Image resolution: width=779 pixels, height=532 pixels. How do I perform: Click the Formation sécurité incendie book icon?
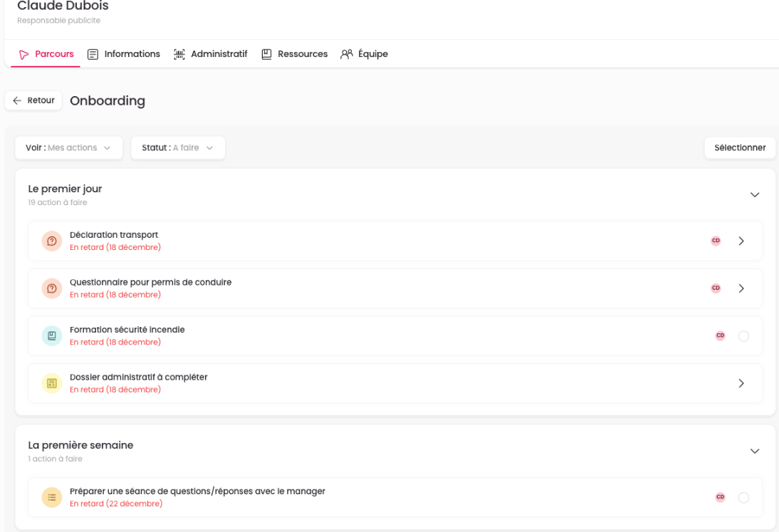(52, 336)
